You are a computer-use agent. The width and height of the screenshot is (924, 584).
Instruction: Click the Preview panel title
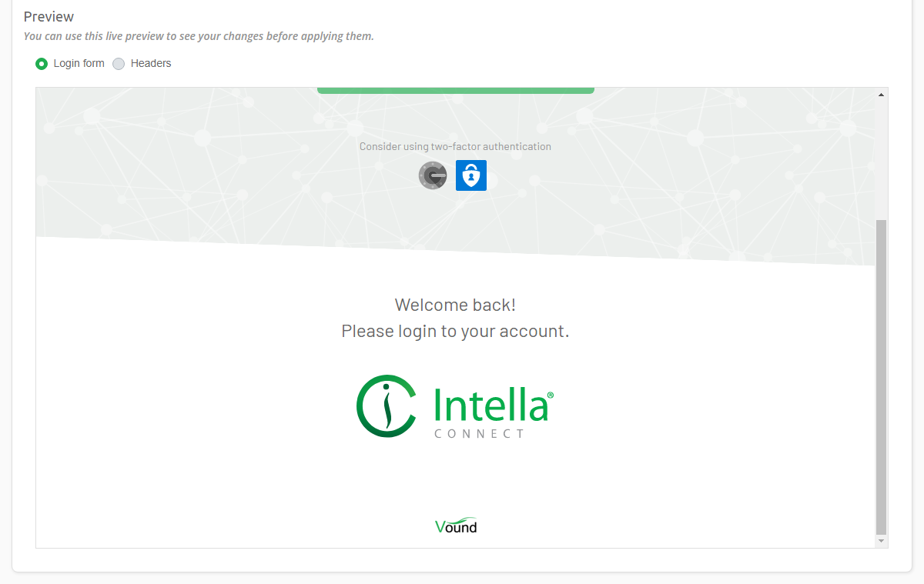point(49,16)
